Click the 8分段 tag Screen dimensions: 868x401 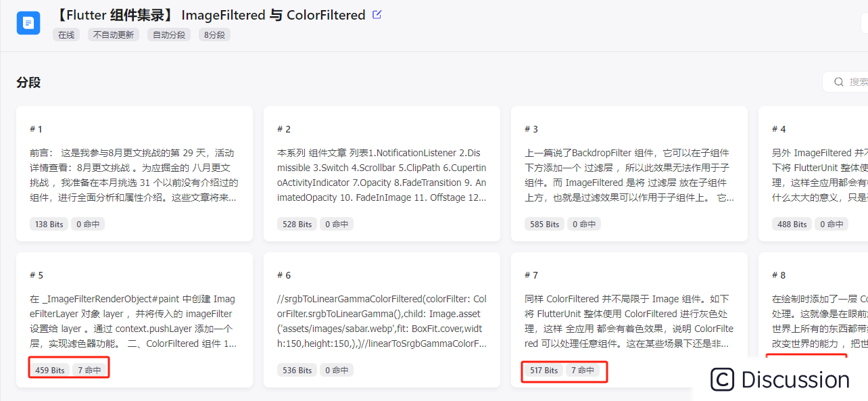click(214, 34)
